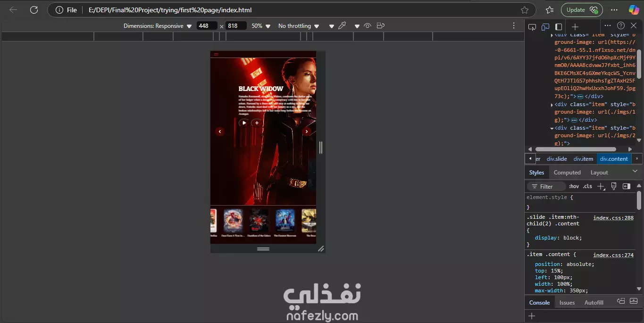Click the viewport width field 448

pyautogui.click(x=207, y=26)
